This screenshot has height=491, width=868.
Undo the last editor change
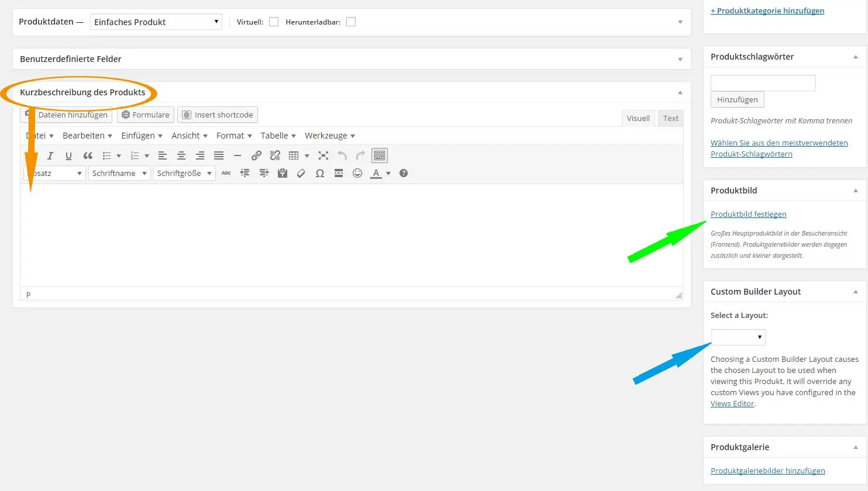(342, 155)
